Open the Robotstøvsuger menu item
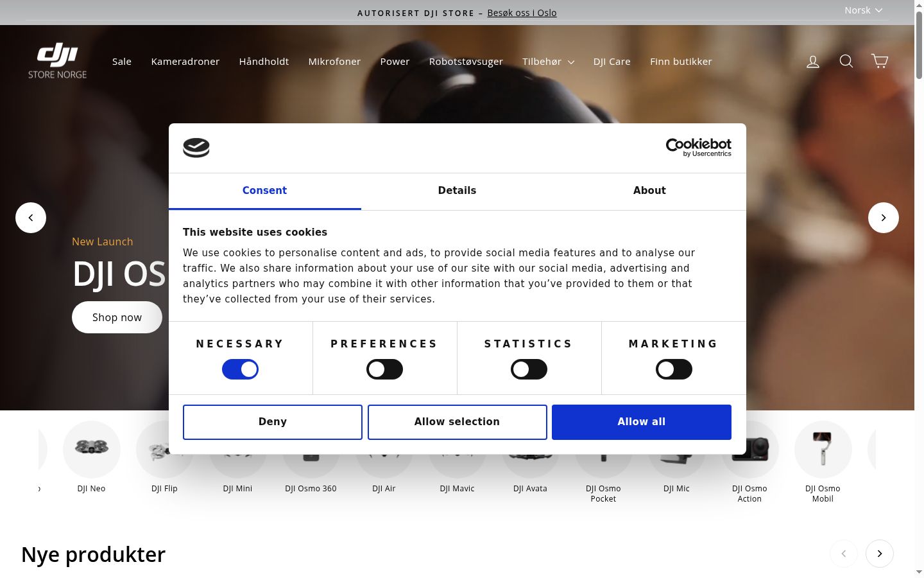 (x=466, y=62)
